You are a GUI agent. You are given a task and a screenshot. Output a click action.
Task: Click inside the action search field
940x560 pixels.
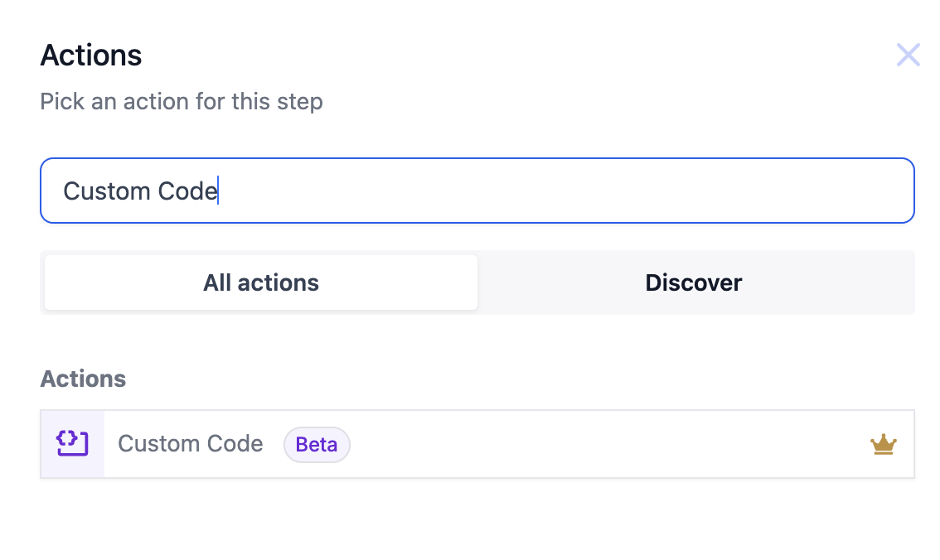pyautogui.click(x=477, y=191)
